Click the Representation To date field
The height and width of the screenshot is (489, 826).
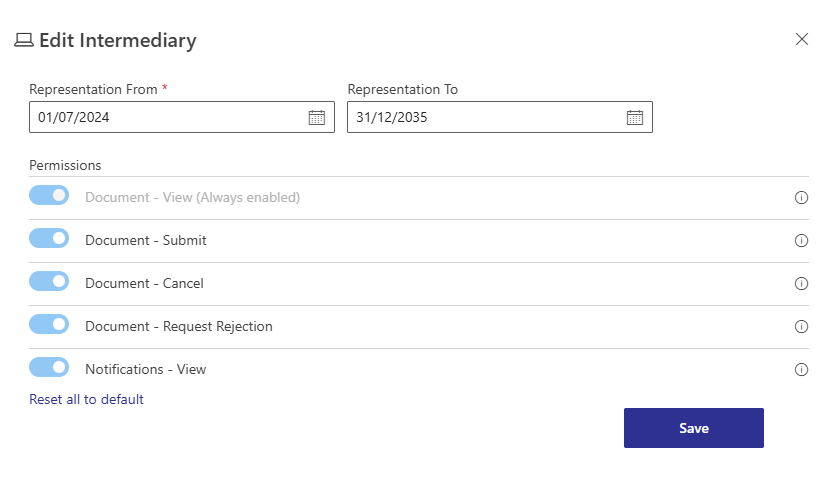tap(483, 117)
